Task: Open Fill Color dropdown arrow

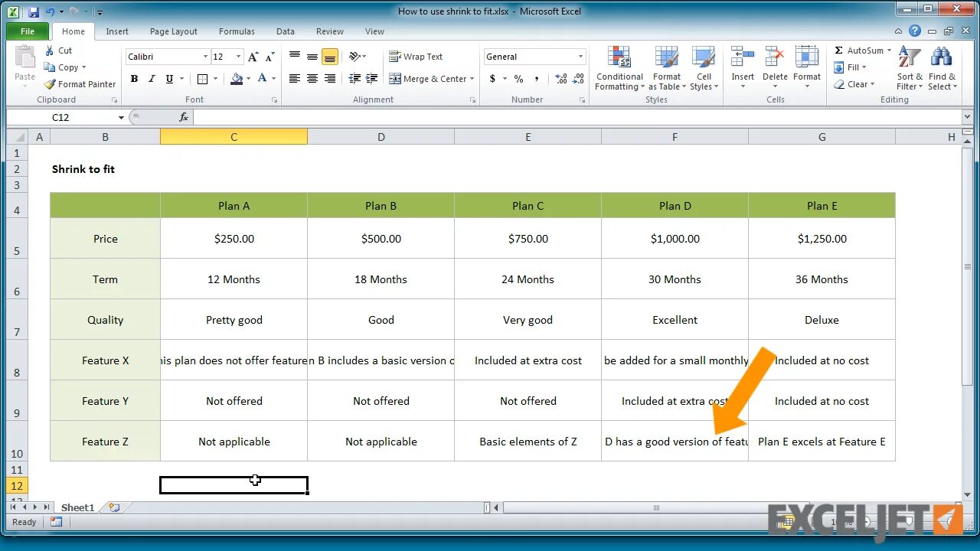Action: [249, 79]
